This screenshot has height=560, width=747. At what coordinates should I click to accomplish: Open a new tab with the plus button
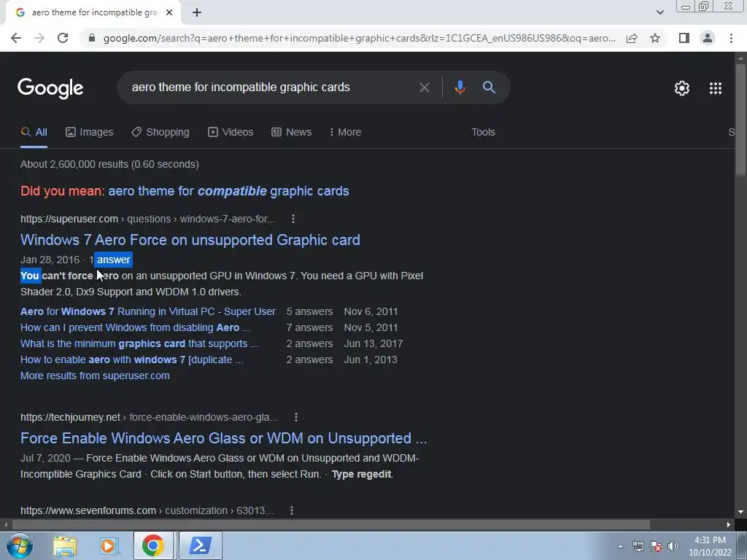point(197,12)
